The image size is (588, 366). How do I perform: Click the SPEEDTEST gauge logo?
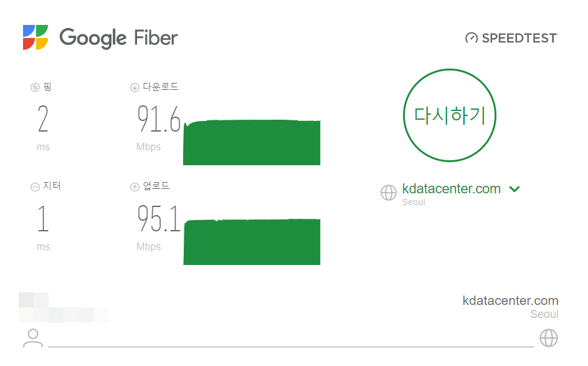click(472, 37)
